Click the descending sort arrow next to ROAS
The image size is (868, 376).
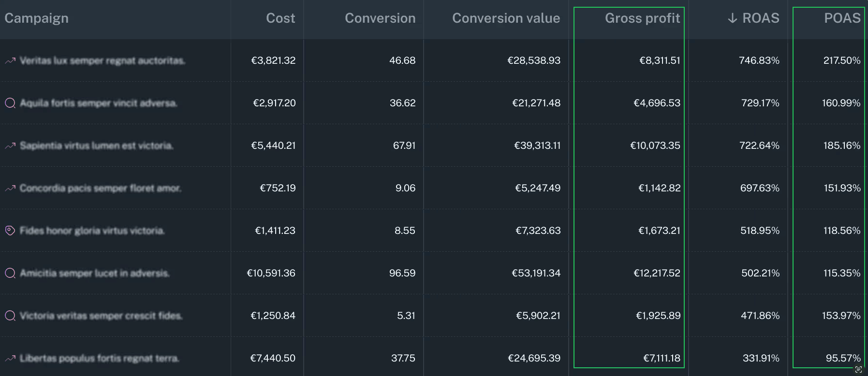pyautogui.click(x=733, y=18)
